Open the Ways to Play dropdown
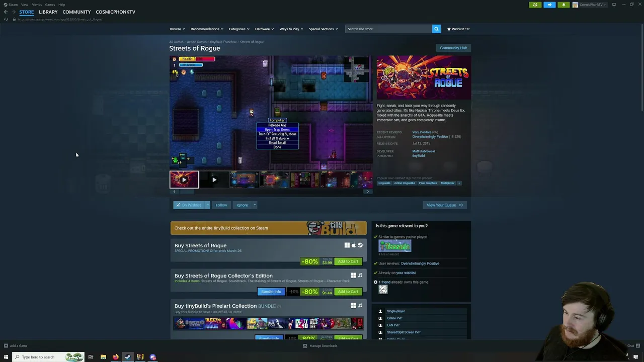Screen dimensions: 644x362 point(291,29)
